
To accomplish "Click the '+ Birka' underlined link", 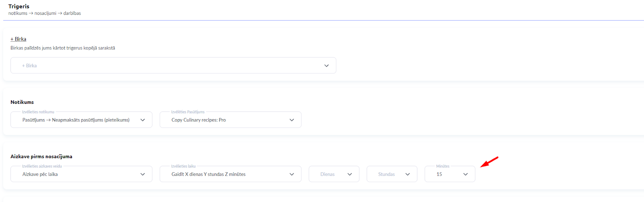I will click(18, 39).
